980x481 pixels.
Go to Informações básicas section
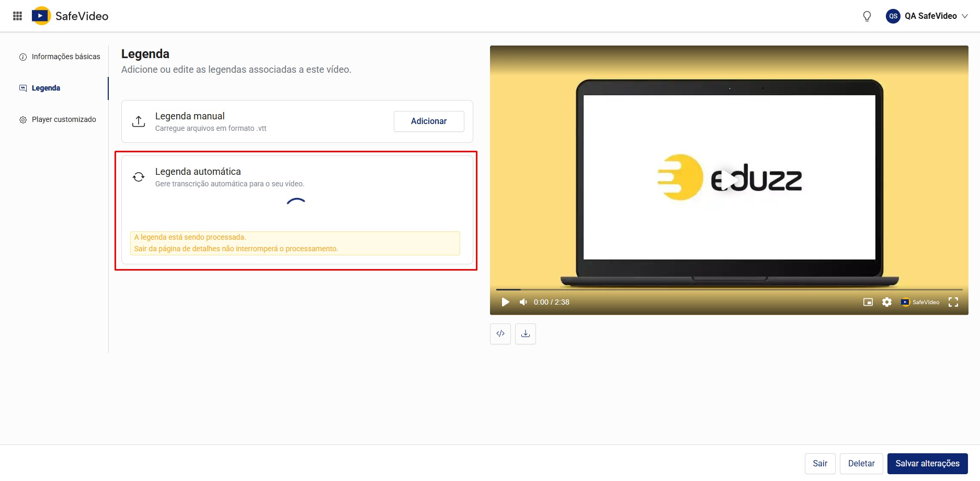click(x=60, y=57)
